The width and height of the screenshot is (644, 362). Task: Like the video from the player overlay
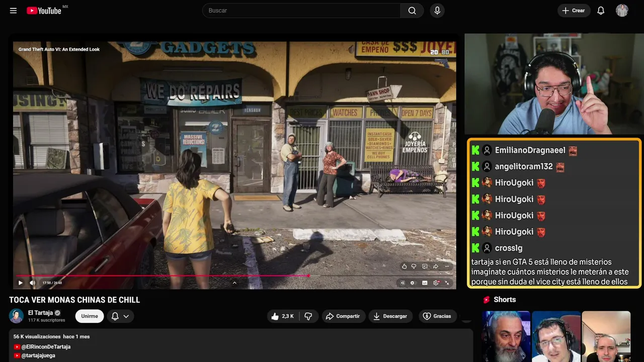[404, 266]
